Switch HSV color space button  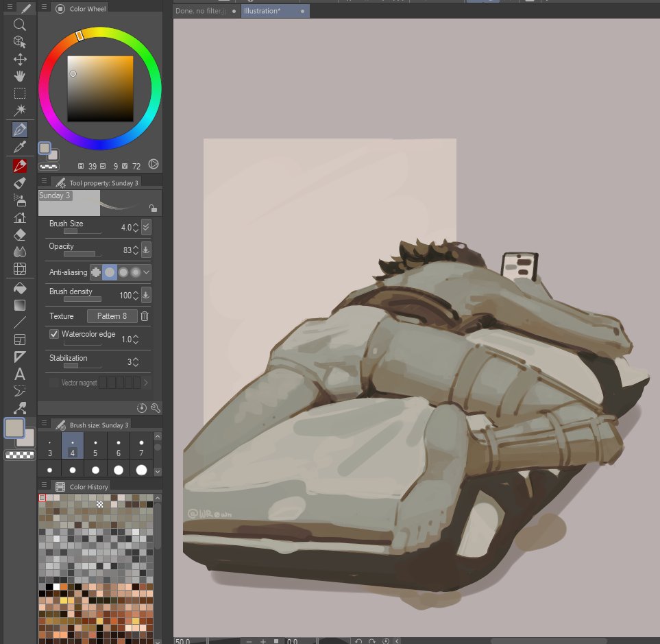(x=154, y=165)
